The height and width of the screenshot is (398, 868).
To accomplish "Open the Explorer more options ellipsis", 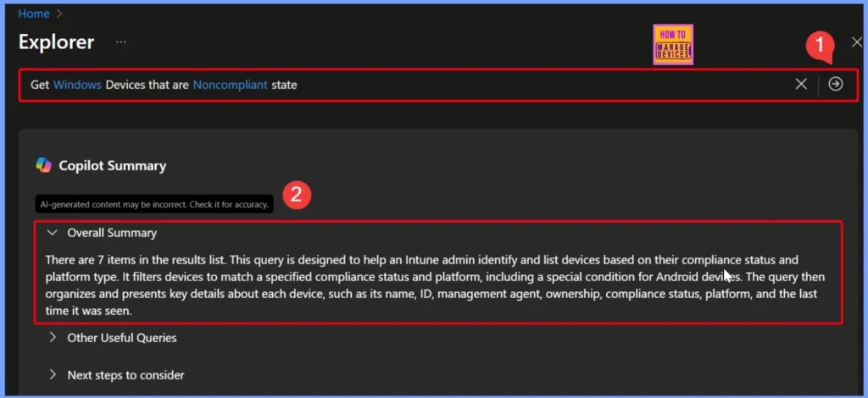I will [121, 42].
